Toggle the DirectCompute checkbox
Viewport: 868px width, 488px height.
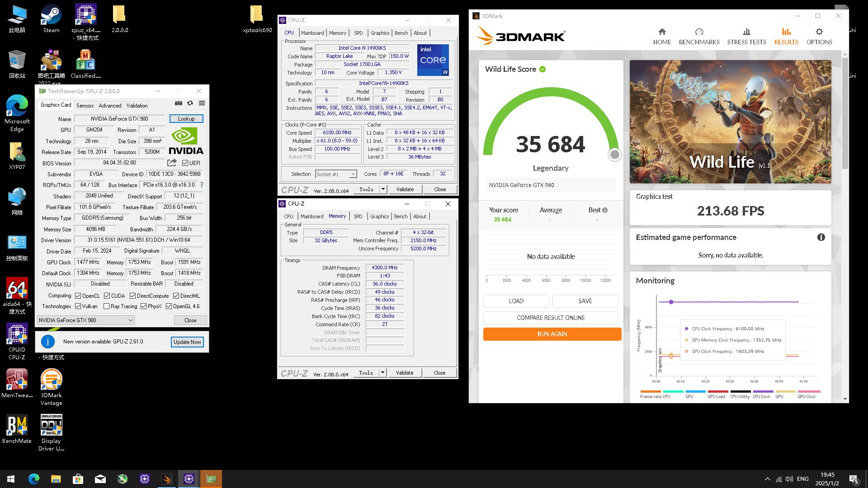pos(132,296)
